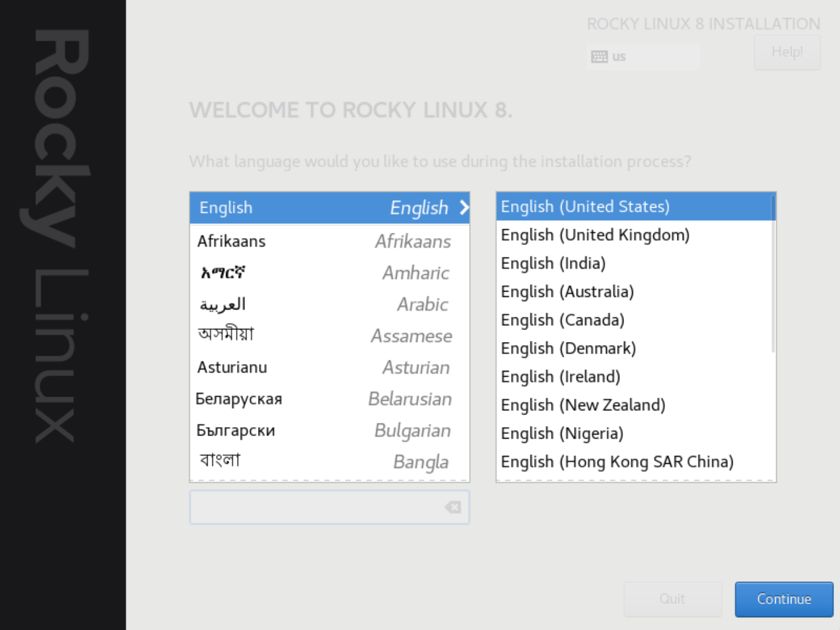840x630 pixels.
Task: Click the Quit button
Action: coord(673,599)
